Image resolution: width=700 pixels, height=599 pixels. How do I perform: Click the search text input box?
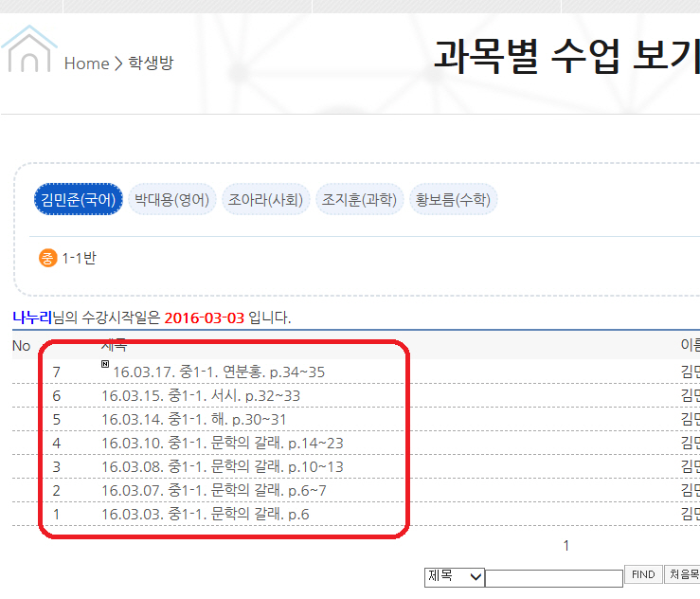point(553,577)
